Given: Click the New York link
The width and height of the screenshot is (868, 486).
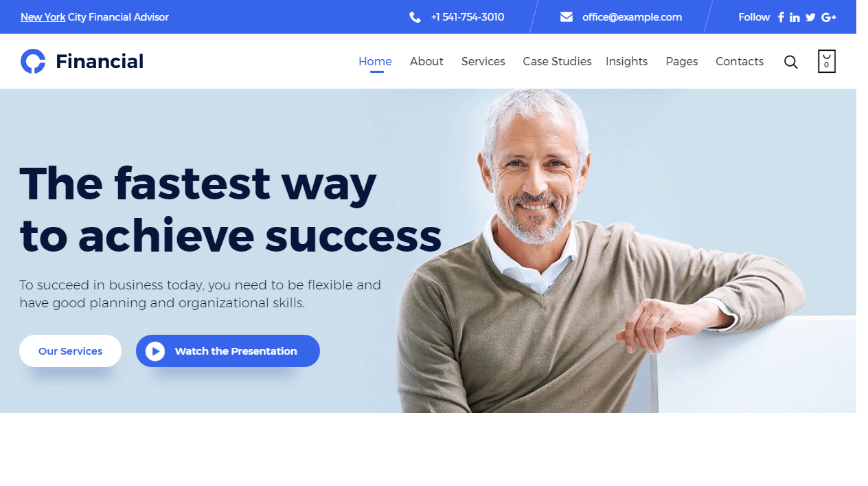Looking at the screenshot, I should [43, 17].
